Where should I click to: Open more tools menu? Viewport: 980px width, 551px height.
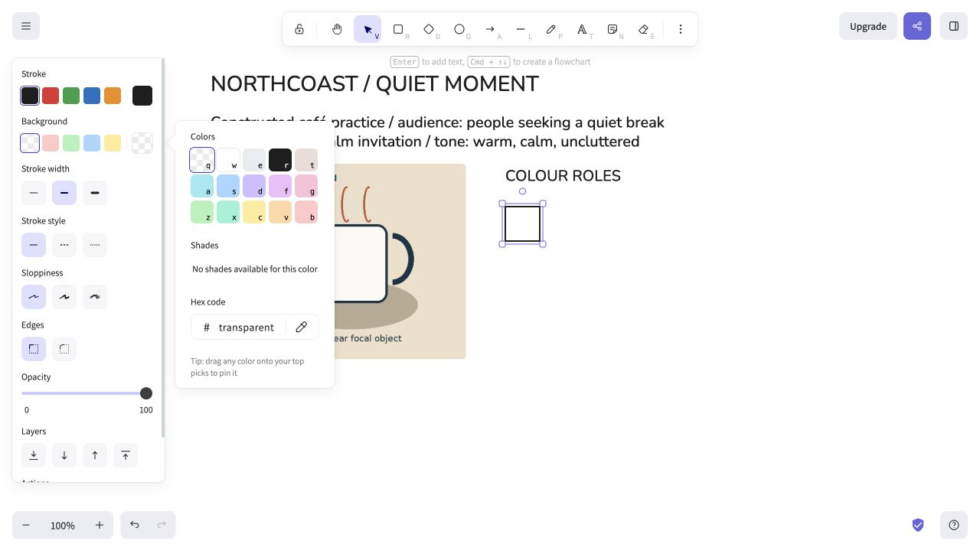[x=681, y=29]
